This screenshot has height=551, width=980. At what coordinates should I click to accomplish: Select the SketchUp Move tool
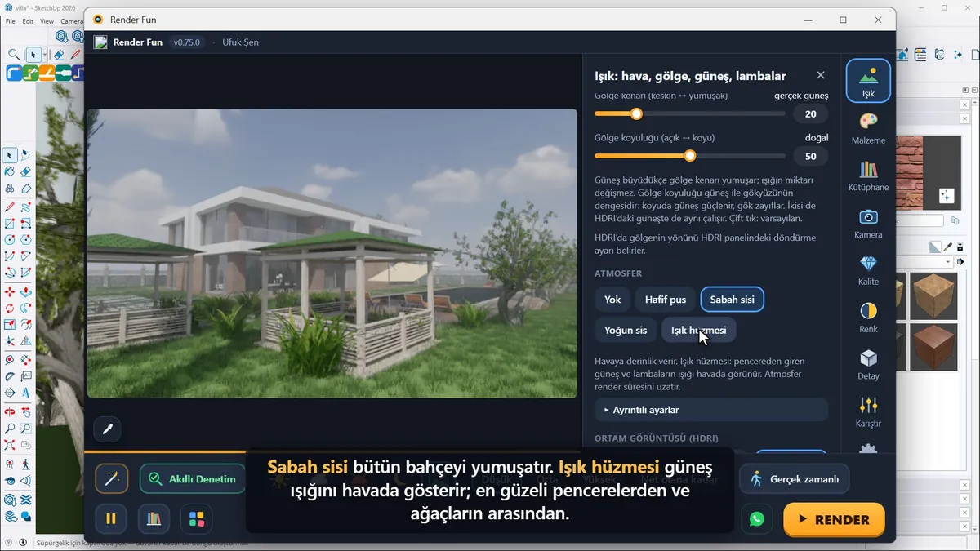pyautogui.click(x=10, y=291)
